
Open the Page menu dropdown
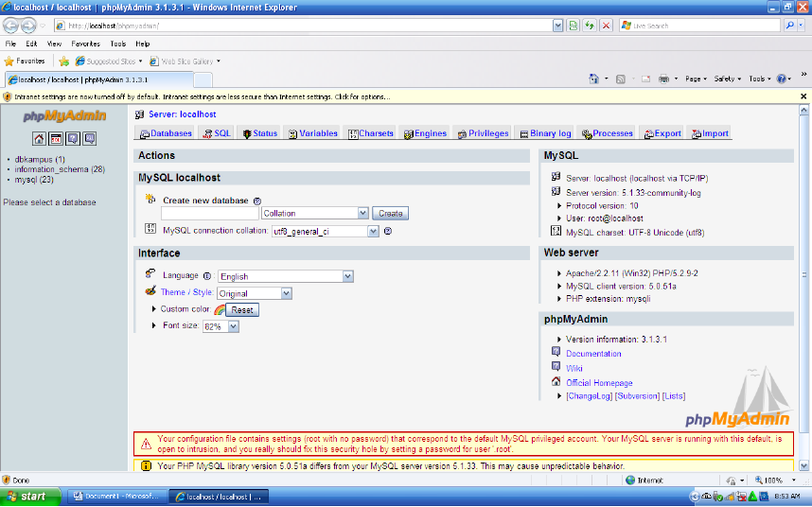(696, 79)
